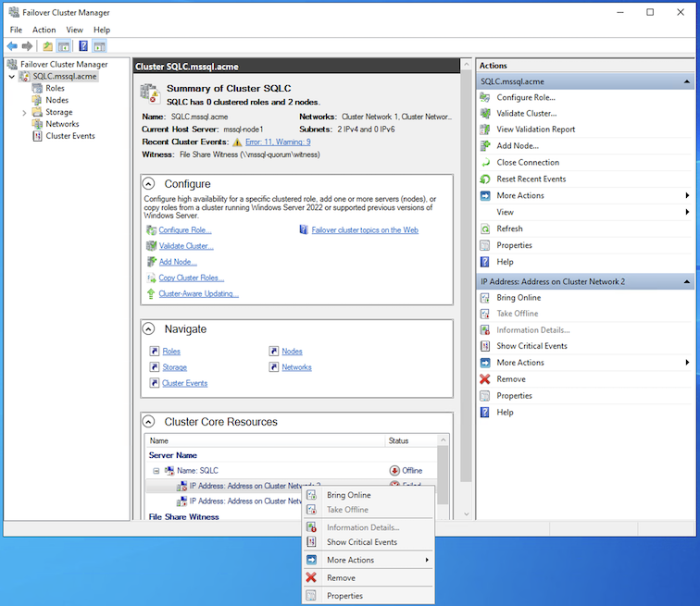Open Failover cluster topics on the Web
The image size is (700, 606).
pos(365,230)
